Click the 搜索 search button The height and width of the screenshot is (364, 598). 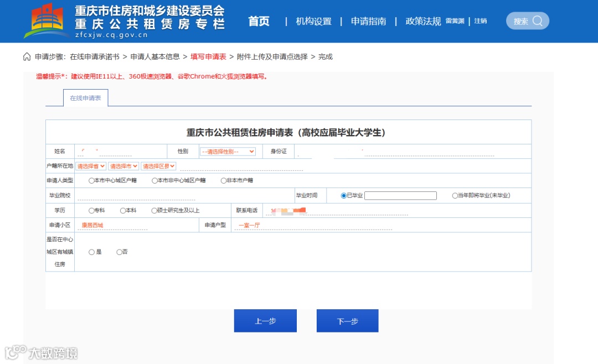point(528,21)
